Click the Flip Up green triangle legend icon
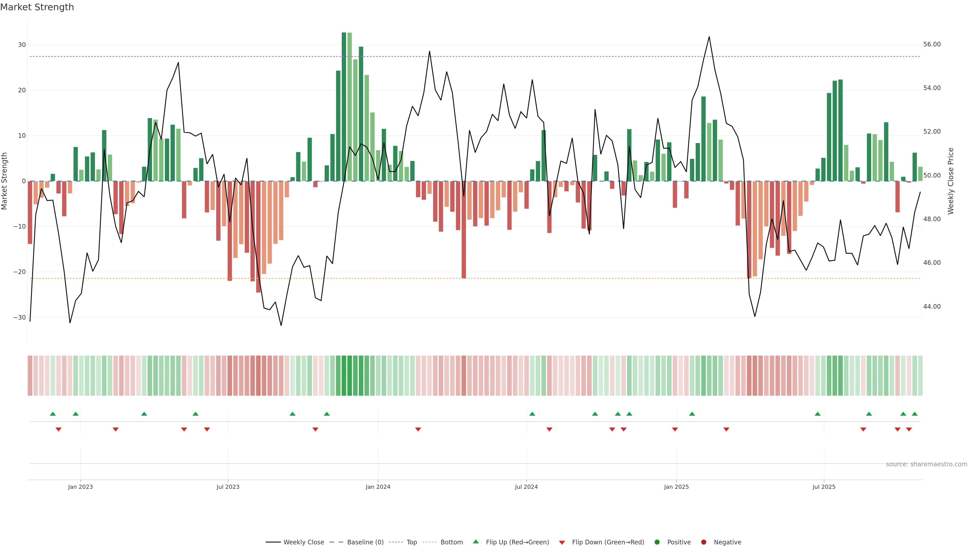This screenshot has width=980, height=551. 475,542
